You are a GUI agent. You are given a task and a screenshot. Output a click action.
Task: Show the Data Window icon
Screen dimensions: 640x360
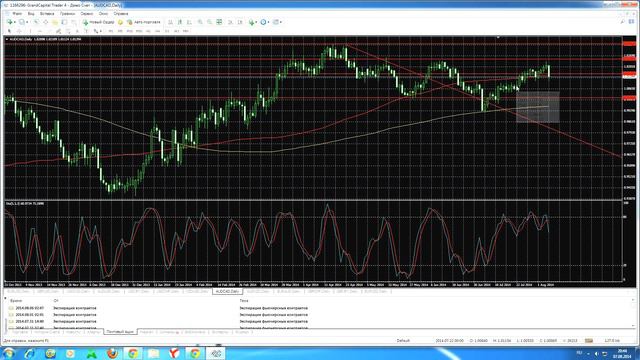pos(46,22)
